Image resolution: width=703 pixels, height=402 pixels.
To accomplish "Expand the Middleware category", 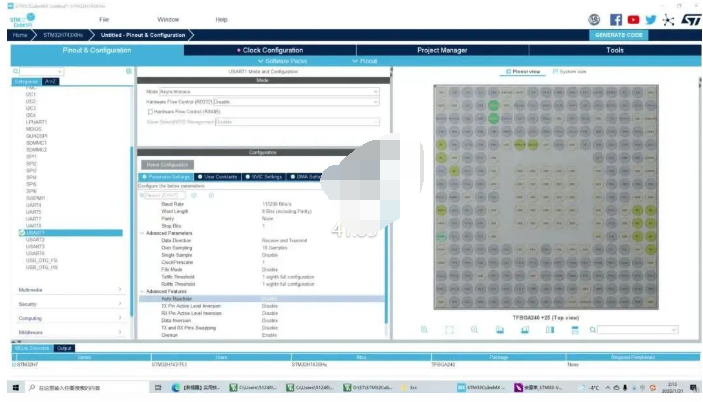I will (70, 332).
